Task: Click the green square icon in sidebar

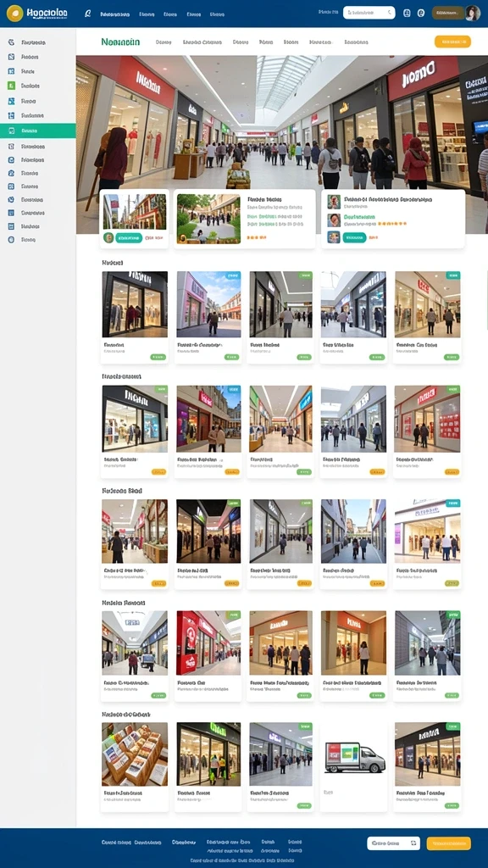Action: point(11,86)
